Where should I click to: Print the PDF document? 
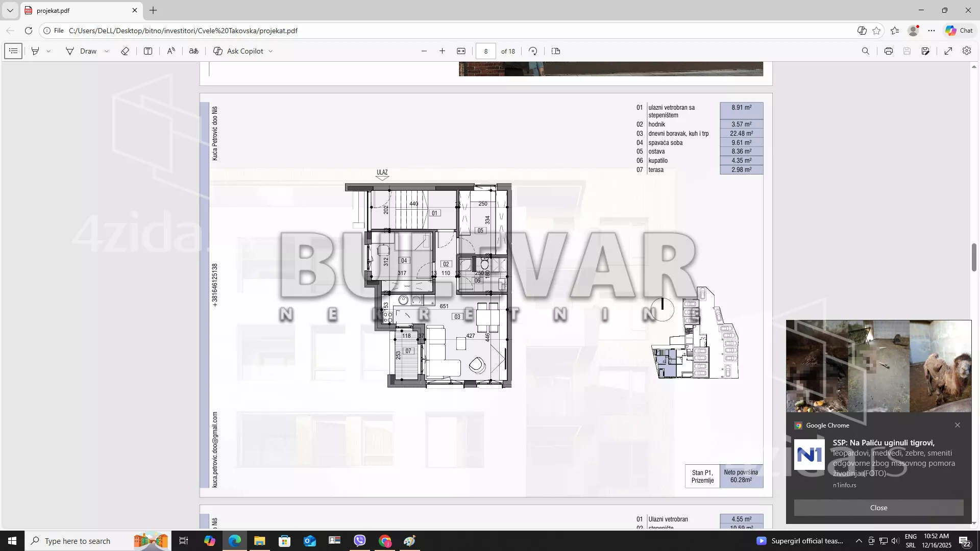[888, 51]
